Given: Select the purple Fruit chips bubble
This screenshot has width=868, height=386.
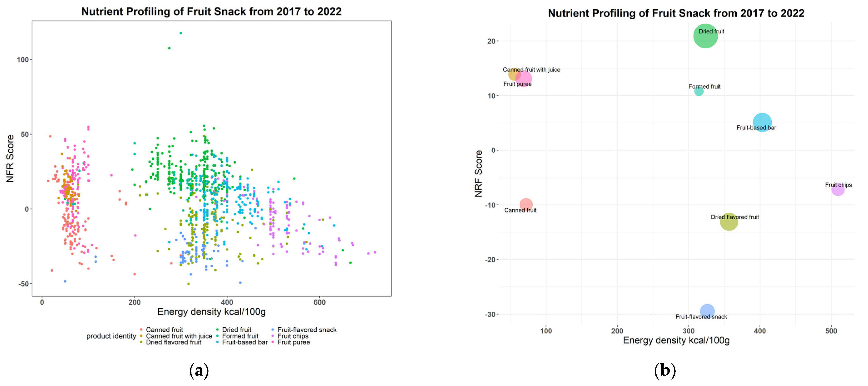Looking at the screenshot, I should click(x=839, y=191).
